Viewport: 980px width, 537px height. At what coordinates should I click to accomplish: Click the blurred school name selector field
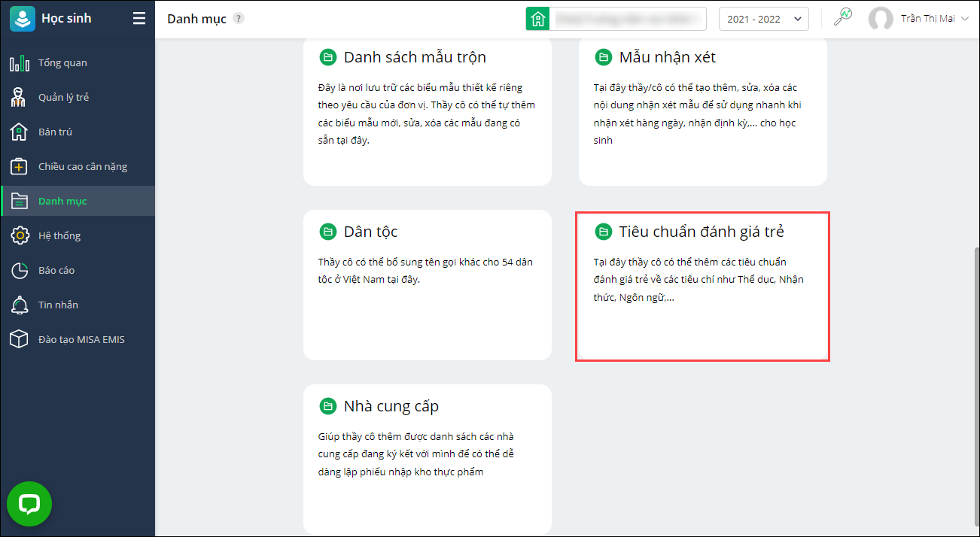(x=627, y=19)
